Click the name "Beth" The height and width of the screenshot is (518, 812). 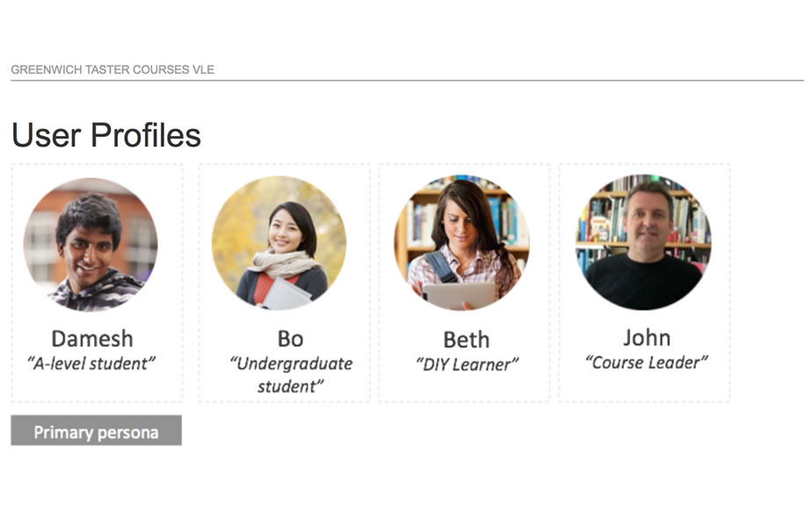(x=466, y=340)
